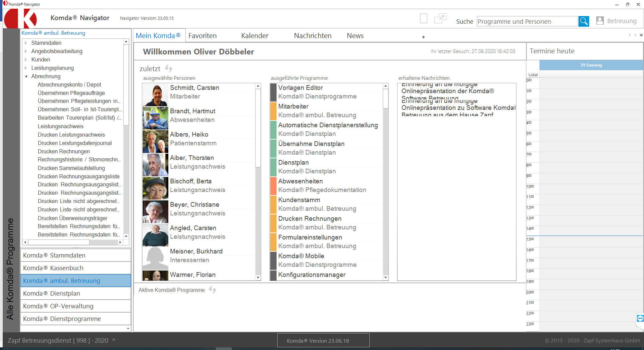Open the Komda Kassenbuch module
The image size is (644, 350).
[x=75, y=268]
